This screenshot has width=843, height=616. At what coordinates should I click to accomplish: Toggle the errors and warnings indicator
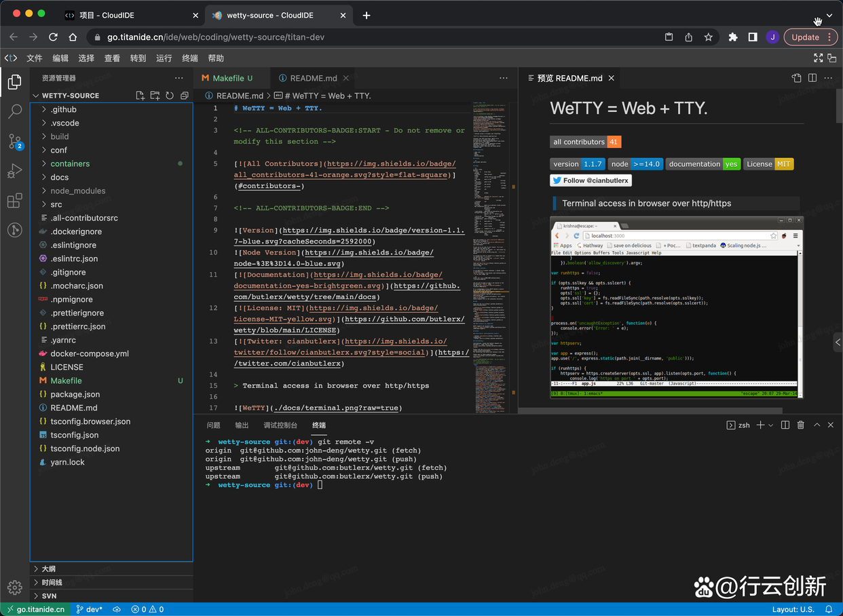pyautogui.click(x=147, y=609)
